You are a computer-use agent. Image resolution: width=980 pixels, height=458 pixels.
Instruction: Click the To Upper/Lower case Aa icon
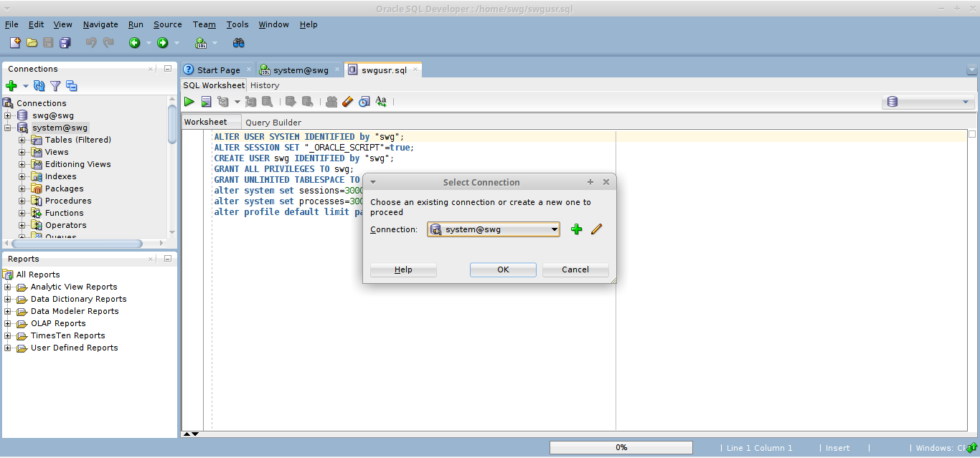[381, 102]
